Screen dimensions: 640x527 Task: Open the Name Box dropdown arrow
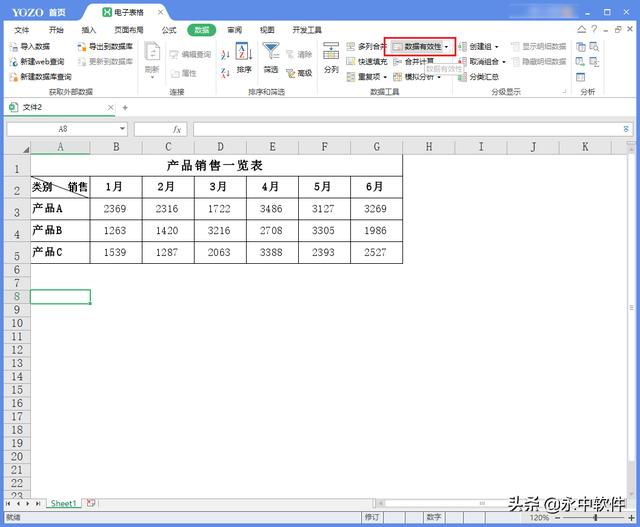coord(122,129)
